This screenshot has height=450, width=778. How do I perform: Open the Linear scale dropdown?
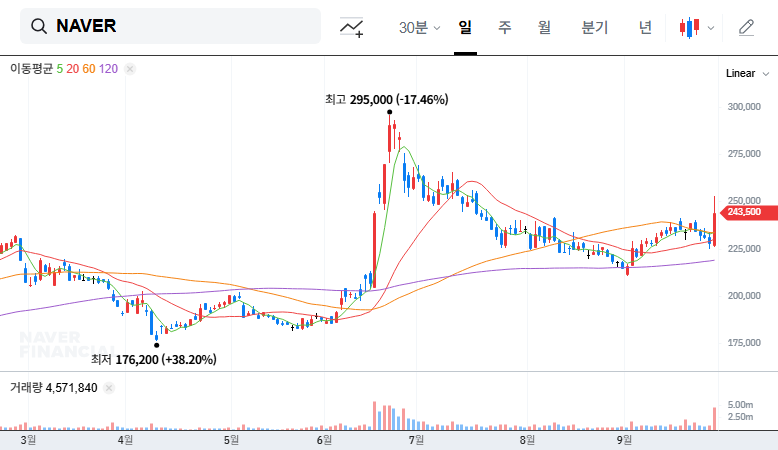click(747, 73)
